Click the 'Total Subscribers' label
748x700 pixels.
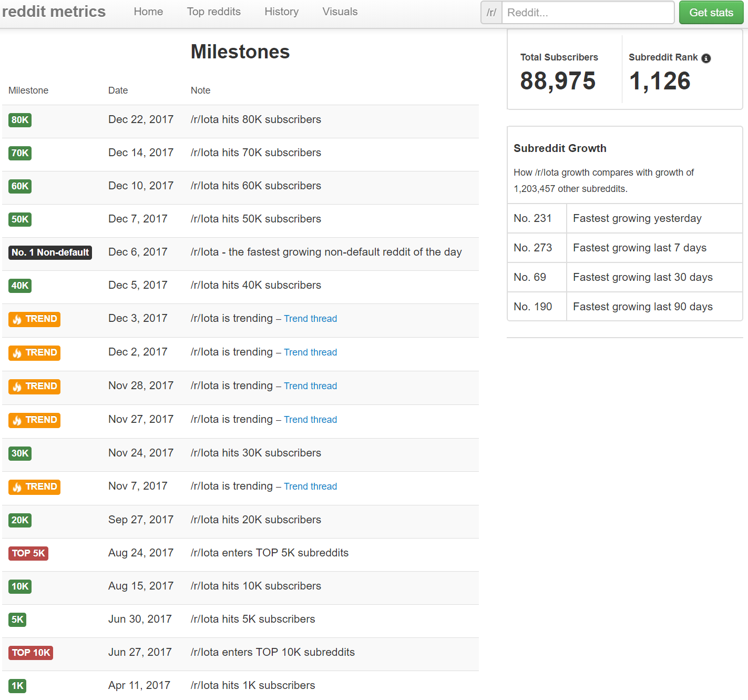(x=559, y=57)
